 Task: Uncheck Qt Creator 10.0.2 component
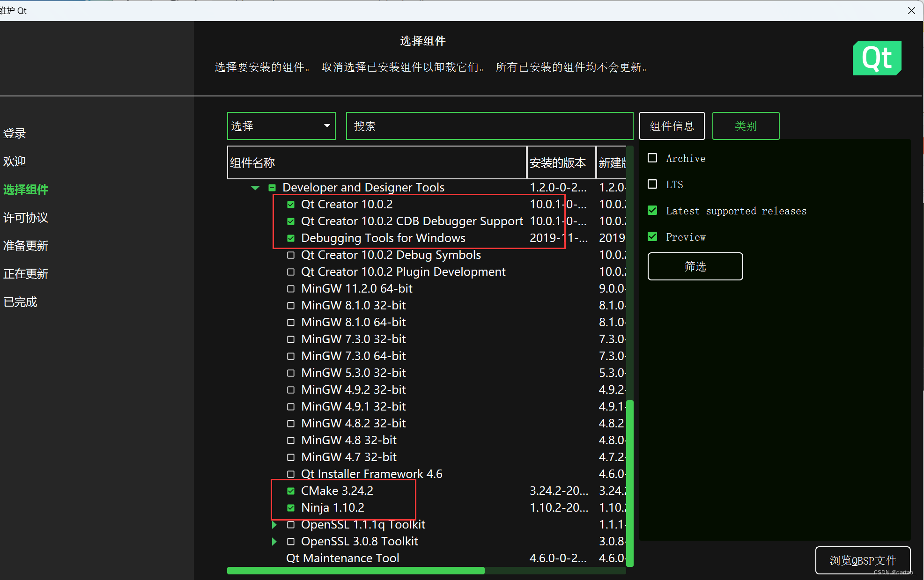pyautogui.click(x=291, y=205)
